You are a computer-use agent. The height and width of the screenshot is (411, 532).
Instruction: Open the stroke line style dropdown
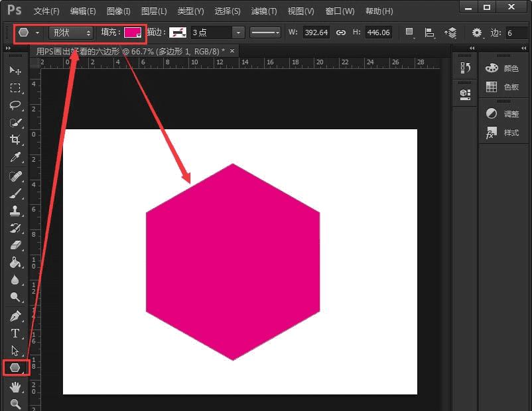[x=265, y=32]
